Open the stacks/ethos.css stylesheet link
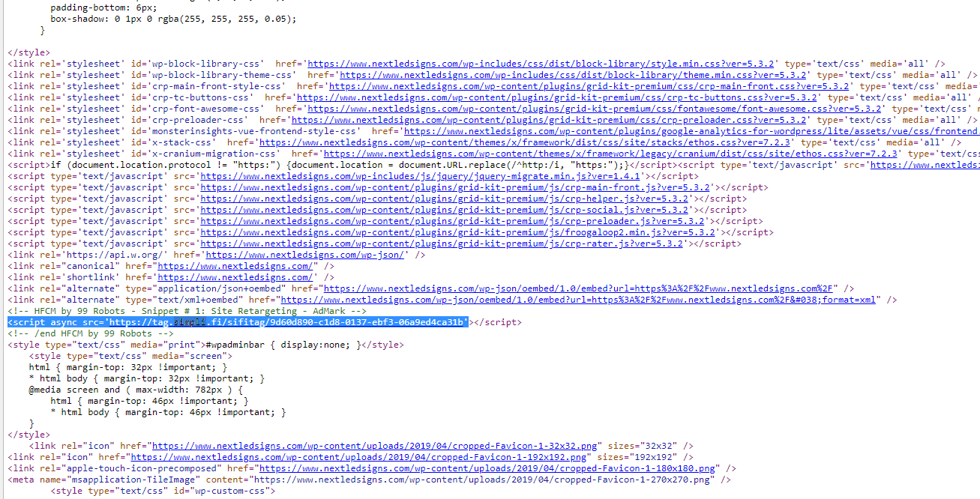Viewport: 980px width, 499px height. [526, 142]
